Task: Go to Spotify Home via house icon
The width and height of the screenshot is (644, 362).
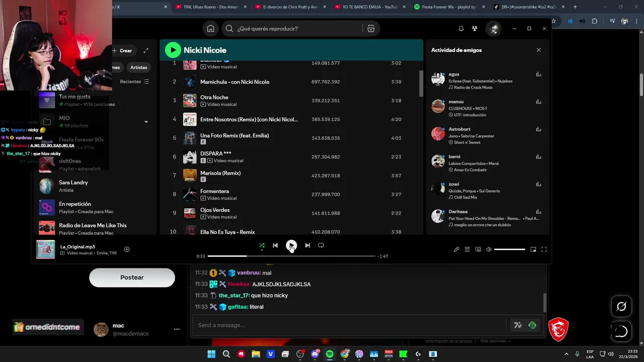Action: click(211, 29)
